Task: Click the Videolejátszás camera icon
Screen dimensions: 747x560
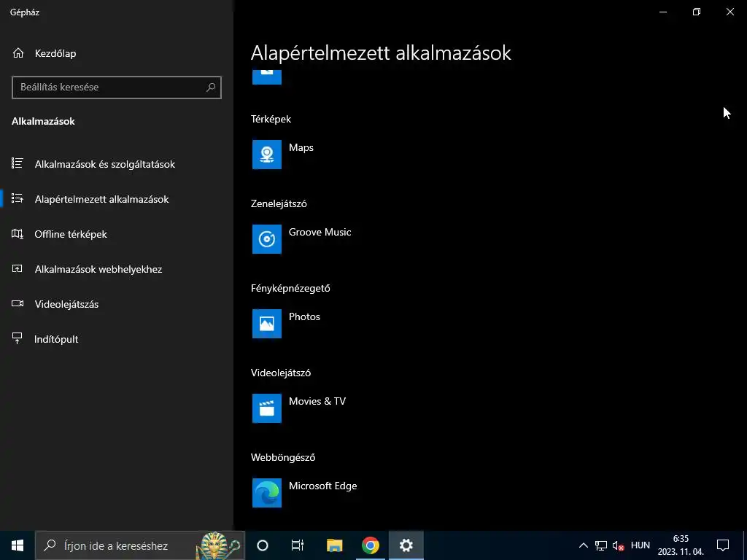Action: (18, 304)
